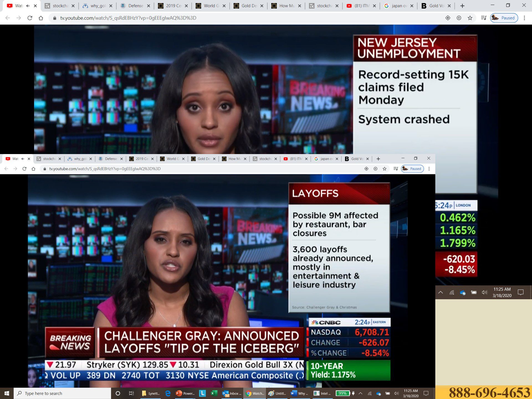
Task: Click the install plus icon in top address bar
Action: tap(459, 18)
